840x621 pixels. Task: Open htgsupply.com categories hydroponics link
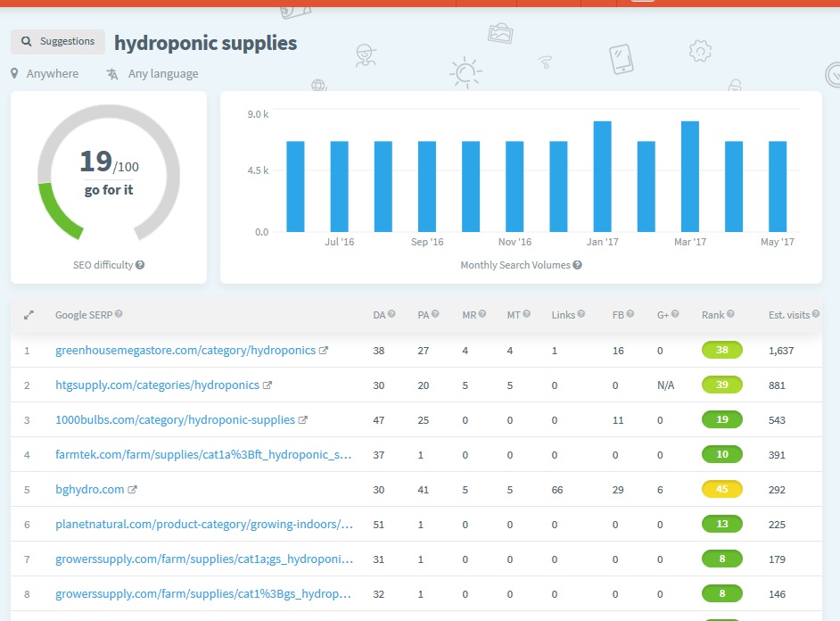point(157,385)
